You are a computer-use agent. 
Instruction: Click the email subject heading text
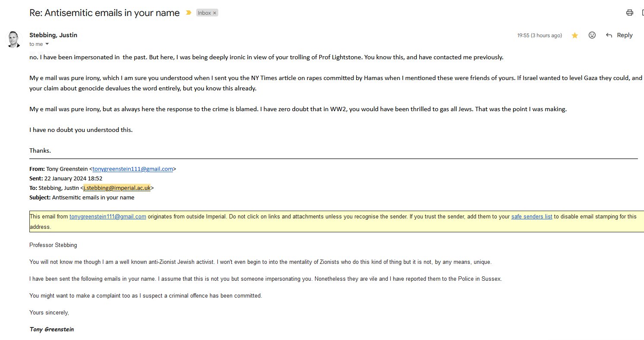(x=105, y=13)
